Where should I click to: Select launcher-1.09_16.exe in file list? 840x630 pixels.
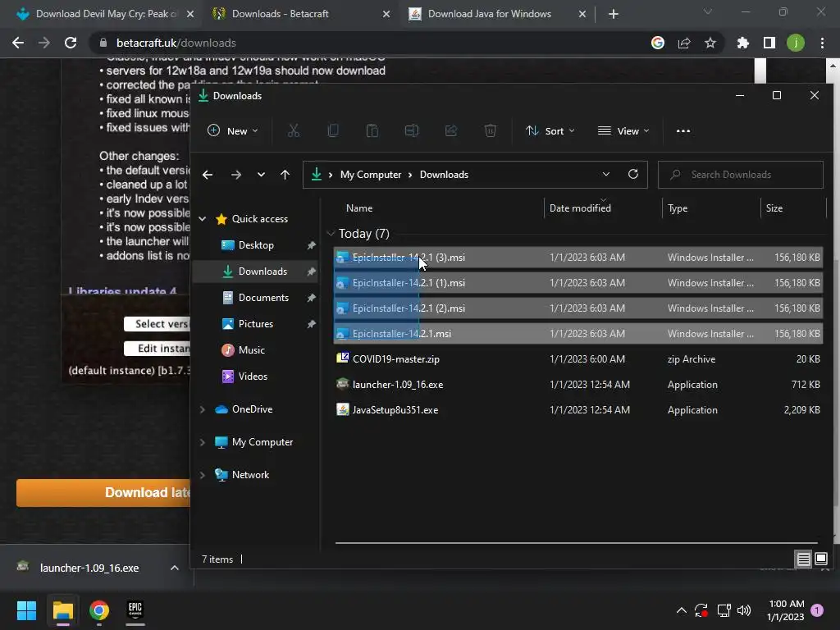[578, 385]
